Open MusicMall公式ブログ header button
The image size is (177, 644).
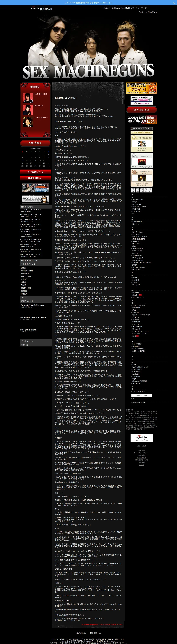coord(141,128)
